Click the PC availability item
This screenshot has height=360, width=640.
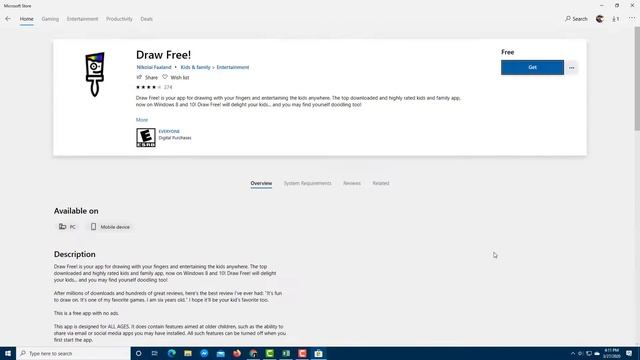click(67, 227)
